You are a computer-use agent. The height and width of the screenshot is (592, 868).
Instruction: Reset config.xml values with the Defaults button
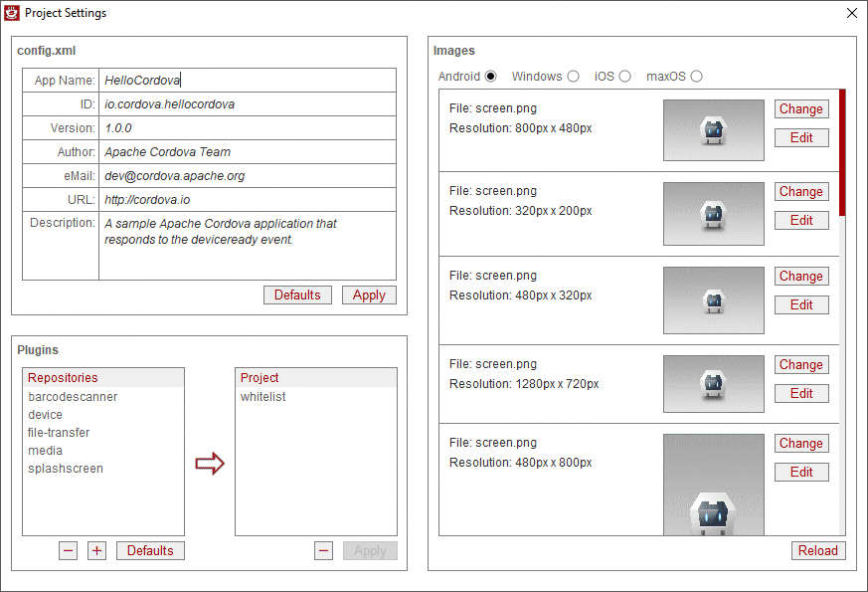[x=297, y=296]
